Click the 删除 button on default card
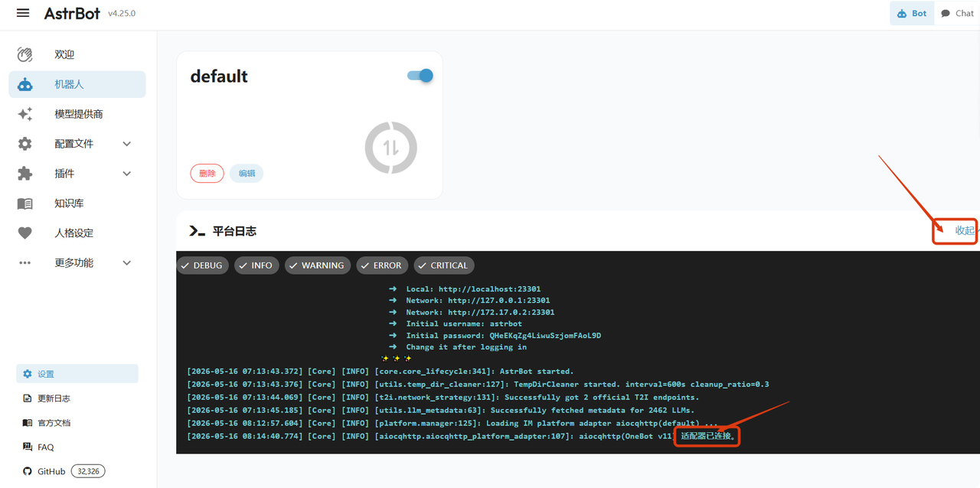This screenshot has height=488, width=980. point(207,174)
